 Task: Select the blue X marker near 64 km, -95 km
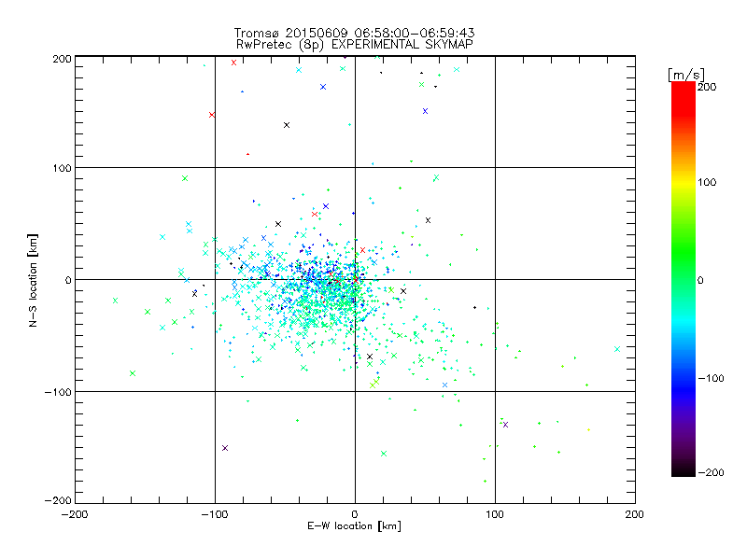[x=445, y=385]
